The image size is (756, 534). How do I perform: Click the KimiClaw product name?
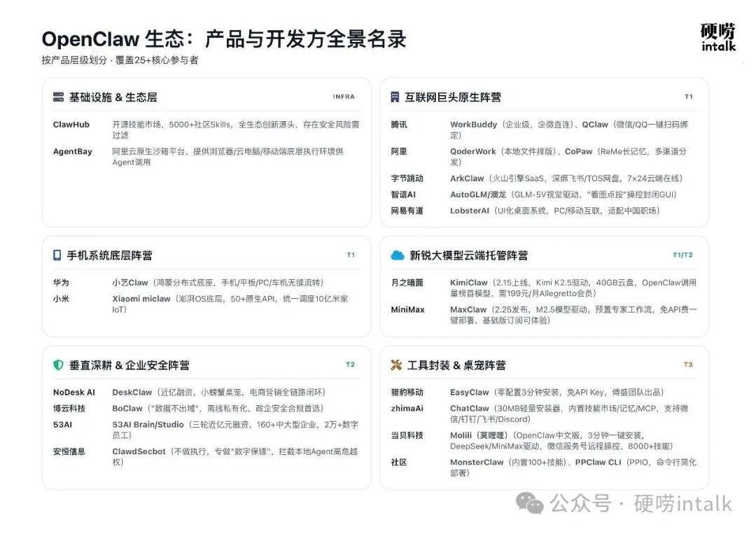coord(469,283)
